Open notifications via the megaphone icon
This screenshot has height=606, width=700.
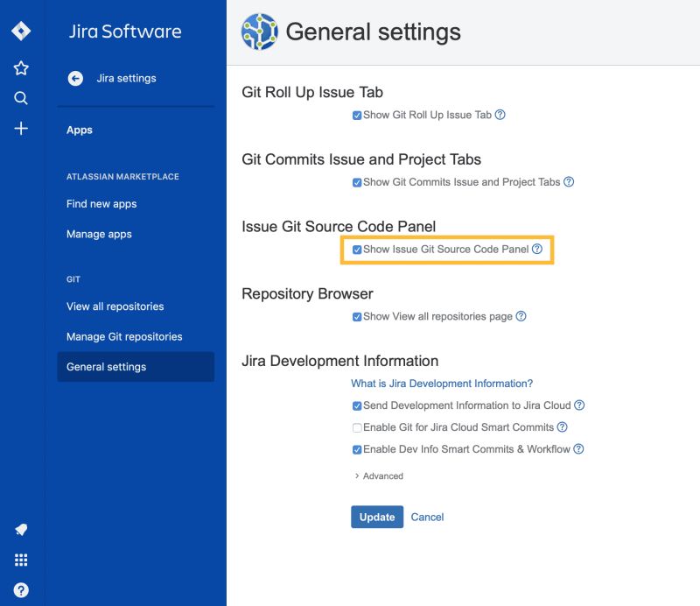click(19, 529)
